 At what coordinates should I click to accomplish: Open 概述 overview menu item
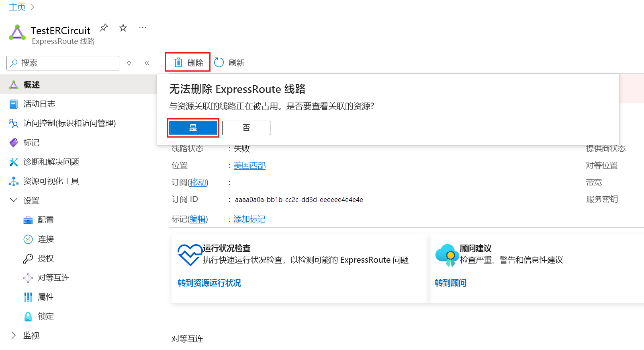pos(78,84)
